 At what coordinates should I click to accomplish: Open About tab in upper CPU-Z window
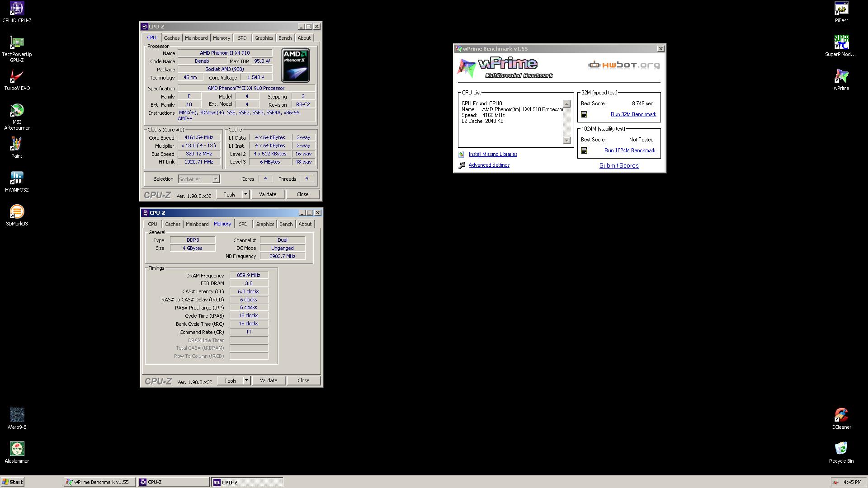pos(304,38)
